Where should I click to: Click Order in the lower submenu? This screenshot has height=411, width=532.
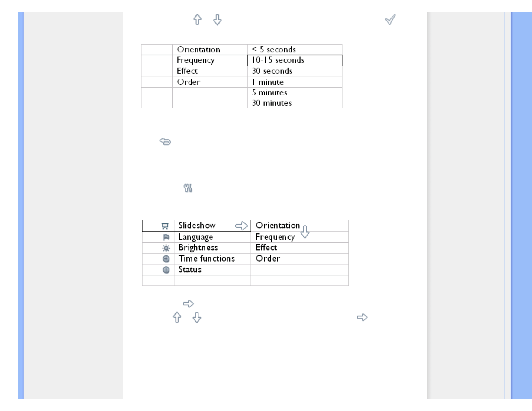[268, 258]
